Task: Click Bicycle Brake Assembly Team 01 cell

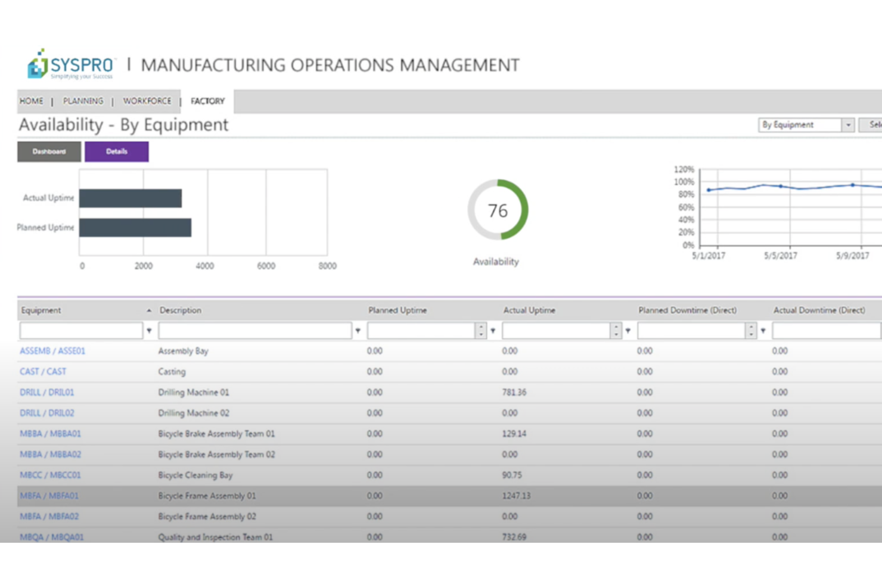Action: point(216,434)
